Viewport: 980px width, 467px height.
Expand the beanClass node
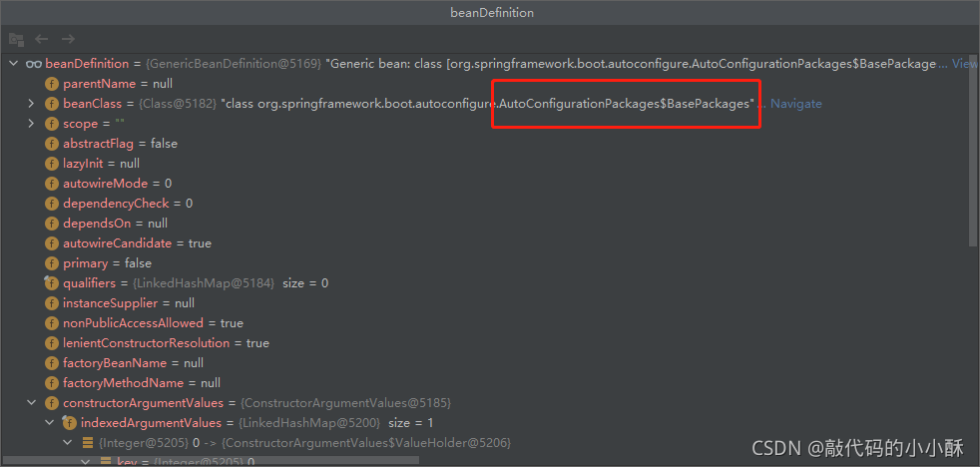tap(31, 104)
